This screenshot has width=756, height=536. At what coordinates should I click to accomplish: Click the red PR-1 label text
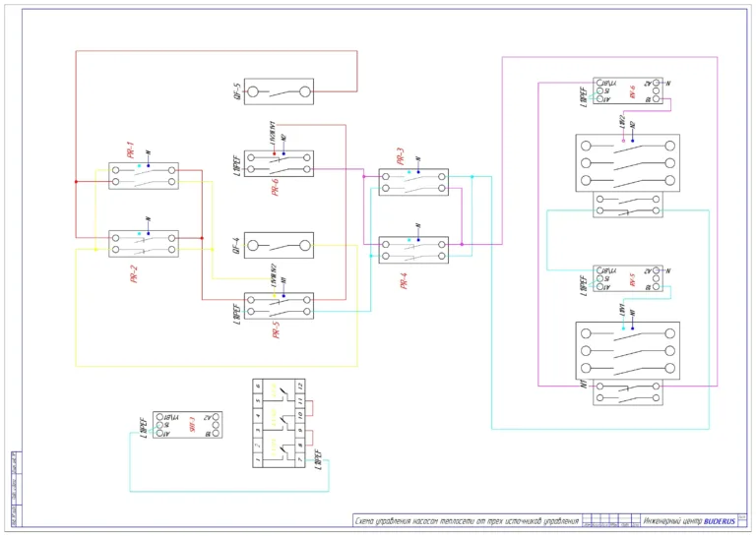coord(130,150)
